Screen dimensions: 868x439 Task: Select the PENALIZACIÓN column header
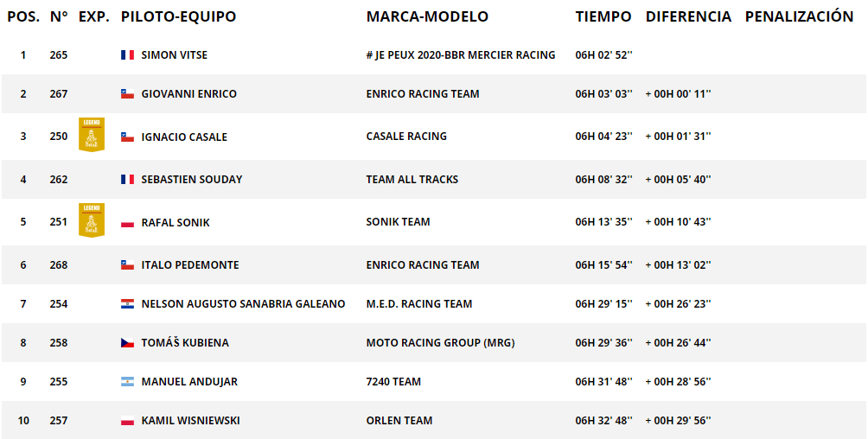pos(800,16)
